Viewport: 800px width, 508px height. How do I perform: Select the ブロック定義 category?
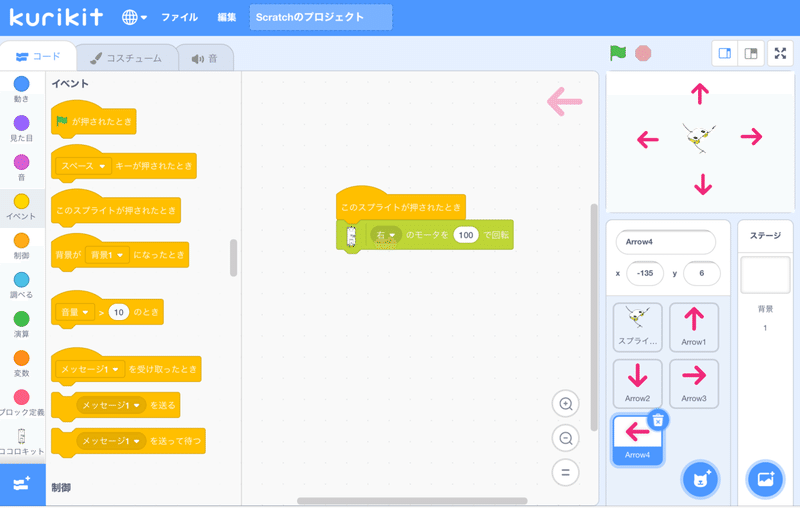point(21,403)
